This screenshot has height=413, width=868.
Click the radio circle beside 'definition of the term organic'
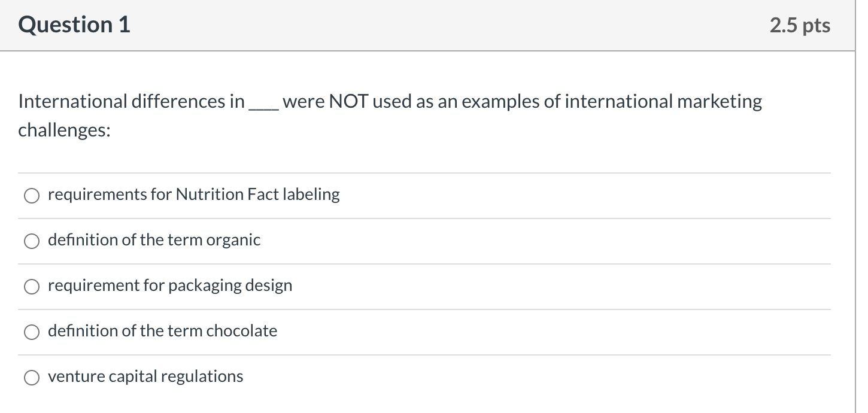(x=31, y=241)
